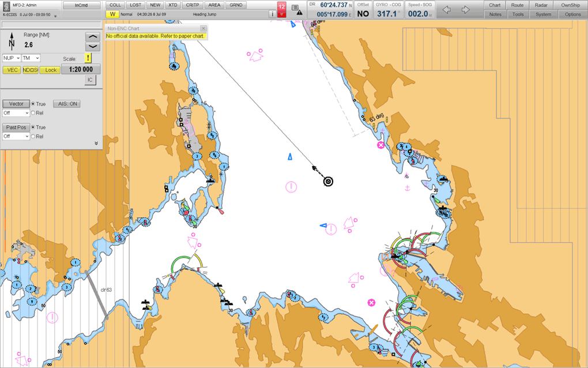Open the message list warning icon

tap(296, 9)
